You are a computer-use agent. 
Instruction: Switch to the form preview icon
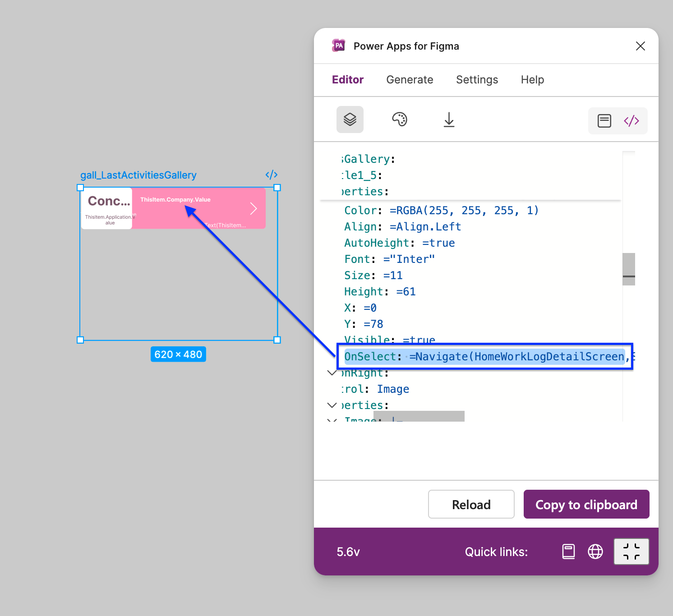click(x=604, y=121)
